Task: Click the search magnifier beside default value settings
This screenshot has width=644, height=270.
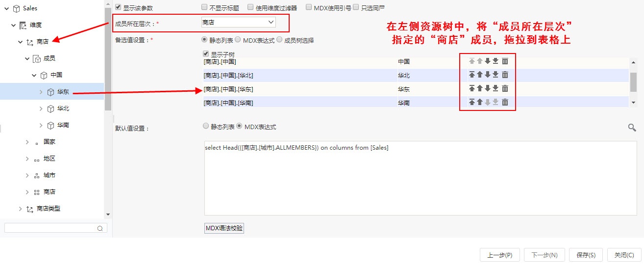Action: (x=632, y=128)
